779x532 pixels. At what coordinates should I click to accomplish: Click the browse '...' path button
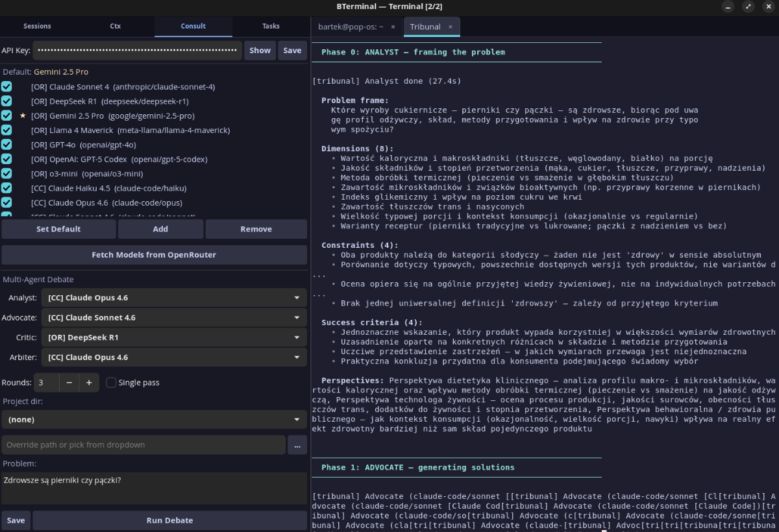click(x=297, y=445)
